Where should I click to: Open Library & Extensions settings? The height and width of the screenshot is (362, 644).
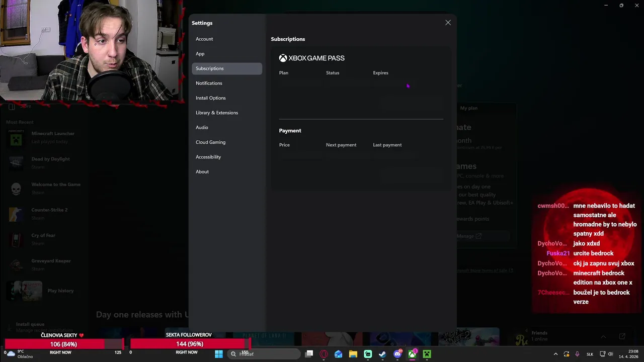coord(227,113)
